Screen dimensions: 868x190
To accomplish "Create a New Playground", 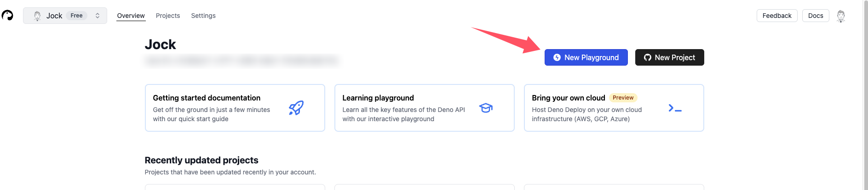I will [586, 57].
